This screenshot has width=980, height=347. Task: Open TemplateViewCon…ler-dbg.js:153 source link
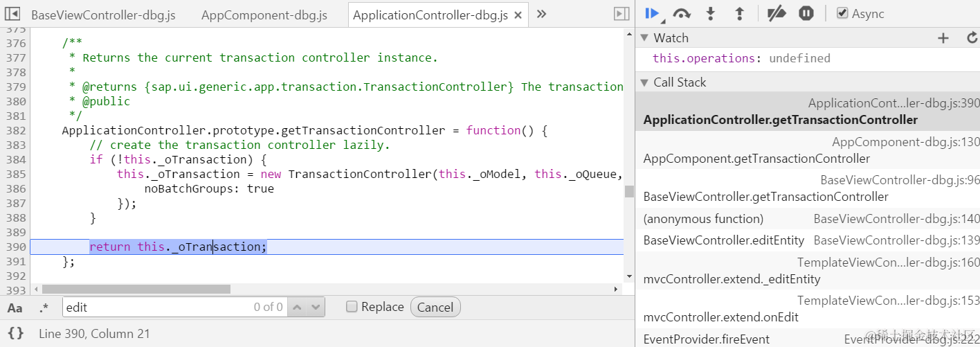(x=889, y=301)
